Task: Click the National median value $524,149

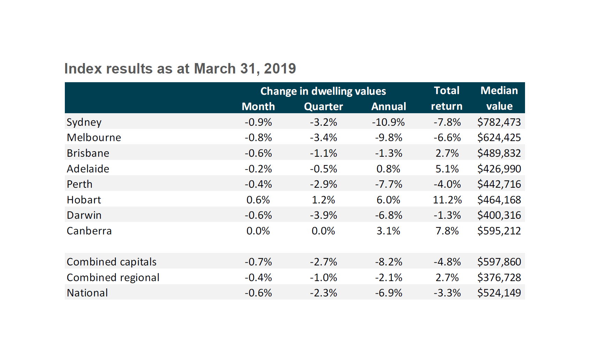Action: (499, 293)
